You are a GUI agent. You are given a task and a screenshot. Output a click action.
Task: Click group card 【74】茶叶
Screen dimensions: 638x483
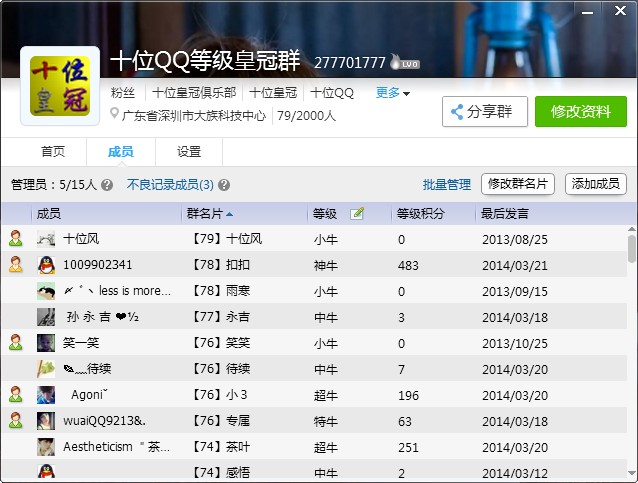221,447
